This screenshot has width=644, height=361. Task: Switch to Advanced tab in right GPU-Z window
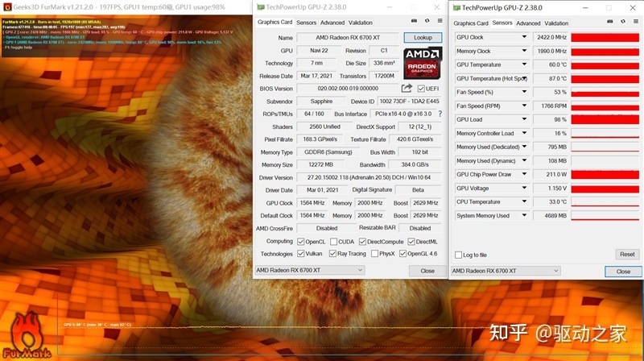coord(528,23)
